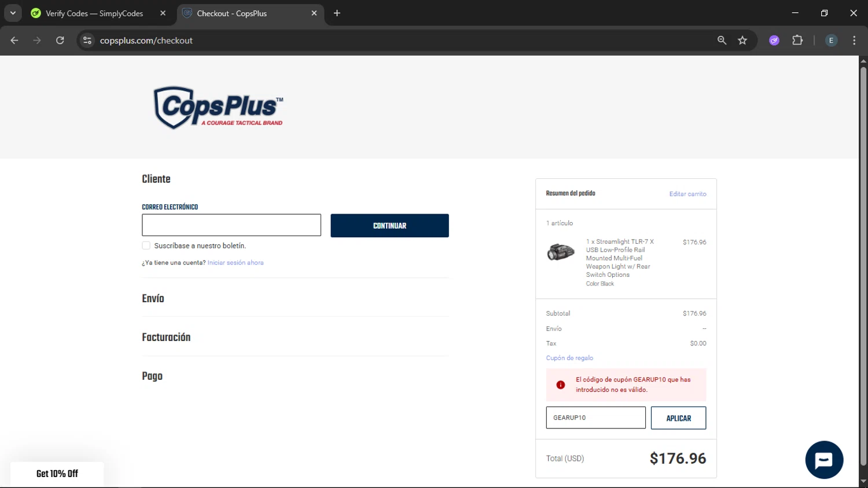Screen dimensions: 868x488
Task: Restore down the browser window
Action: pos(824,13)
